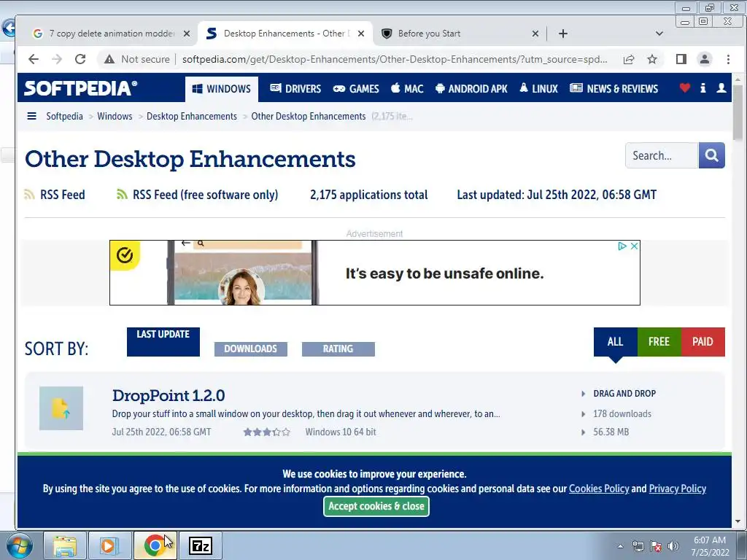Click the red heart favorites icon
This screenshot has height=560, width=747.
tap(684, 87)
